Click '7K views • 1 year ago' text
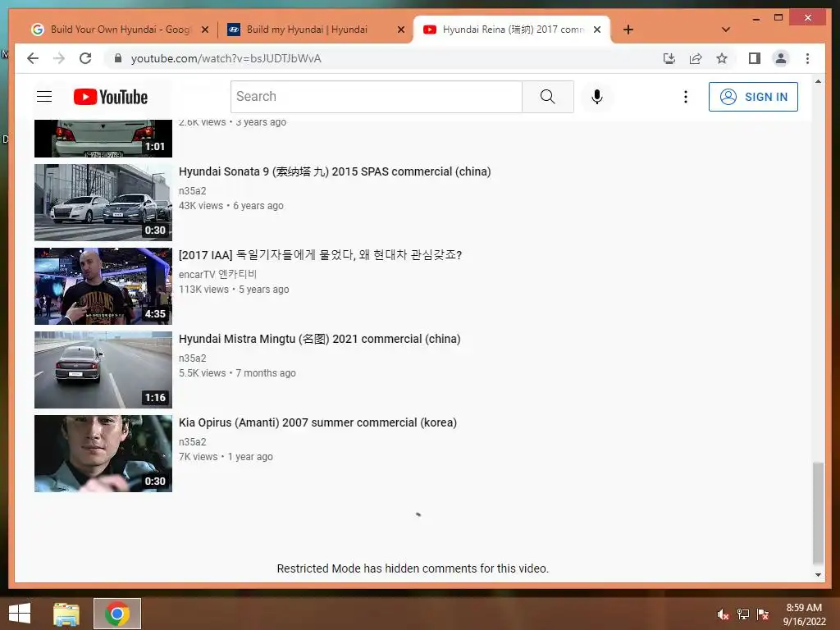 [x=226, y=456]
